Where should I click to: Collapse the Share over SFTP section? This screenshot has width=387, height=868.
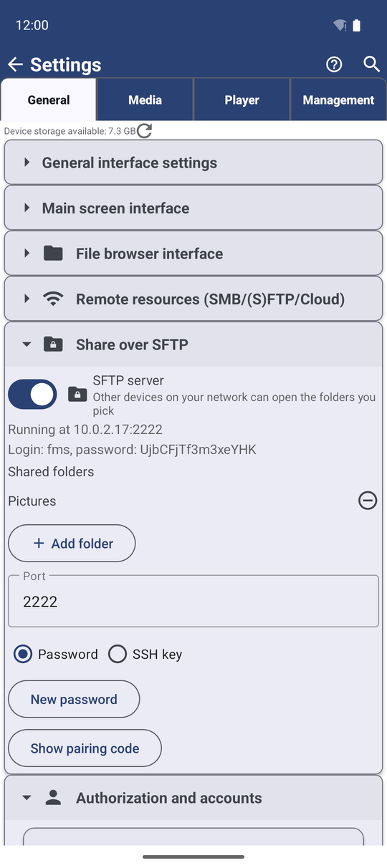tap(193, 344)
